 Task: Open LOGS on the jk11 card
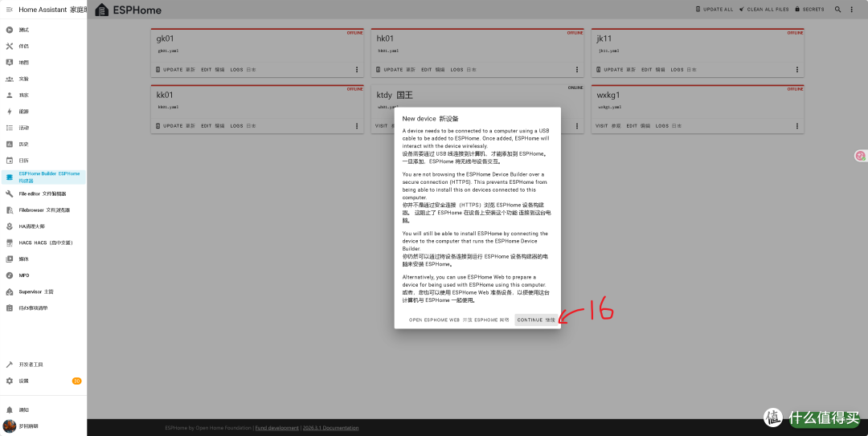point(684,70)
